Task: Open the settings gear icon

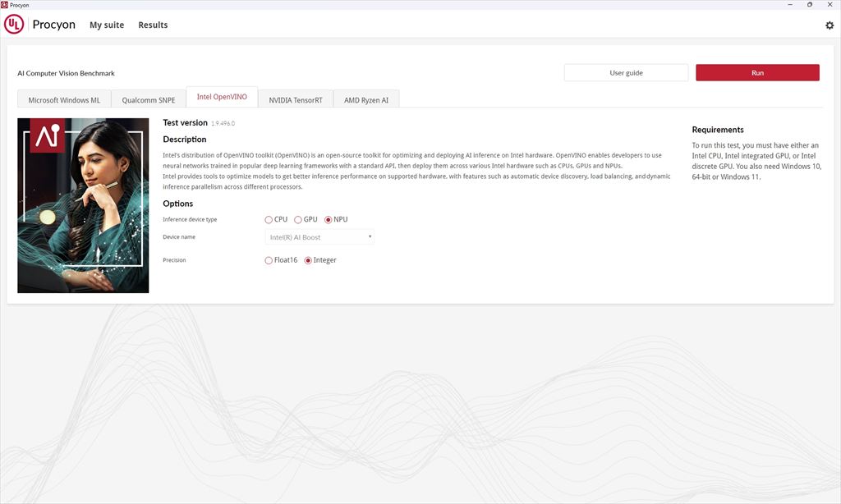Action: click(x=830, y=25)
